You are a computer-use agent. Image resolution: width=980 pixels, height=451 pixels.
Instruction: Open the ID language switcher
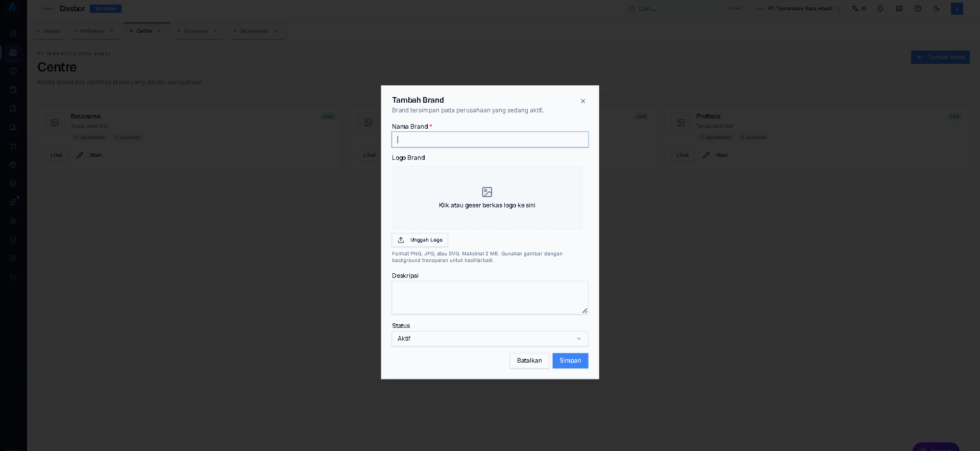tap(859, 9)
